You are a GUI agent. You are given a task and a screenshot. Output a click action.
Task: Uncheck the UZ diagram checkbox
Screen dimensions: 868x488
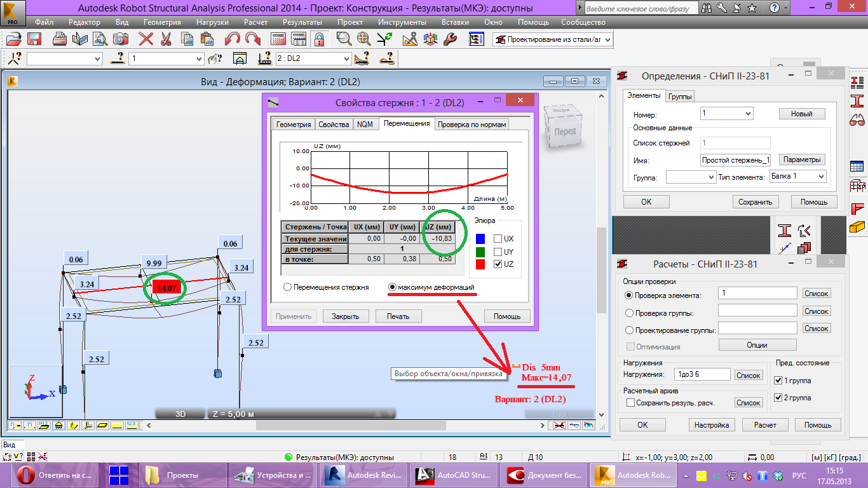[x=498, y=264]
